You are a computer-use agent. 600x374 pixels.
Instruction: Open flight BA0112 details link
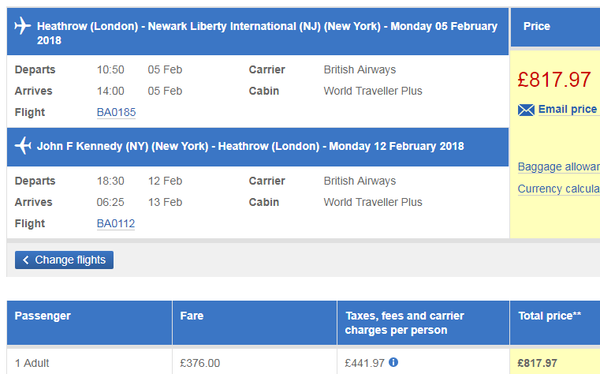coord(116,224)
